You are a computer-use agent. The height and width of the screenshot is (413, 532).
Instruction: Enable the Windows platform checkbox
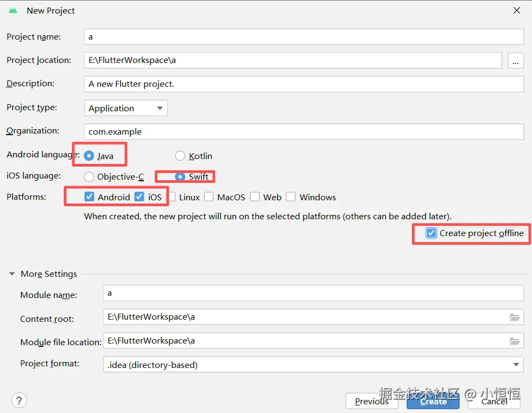tap(291, 196)
